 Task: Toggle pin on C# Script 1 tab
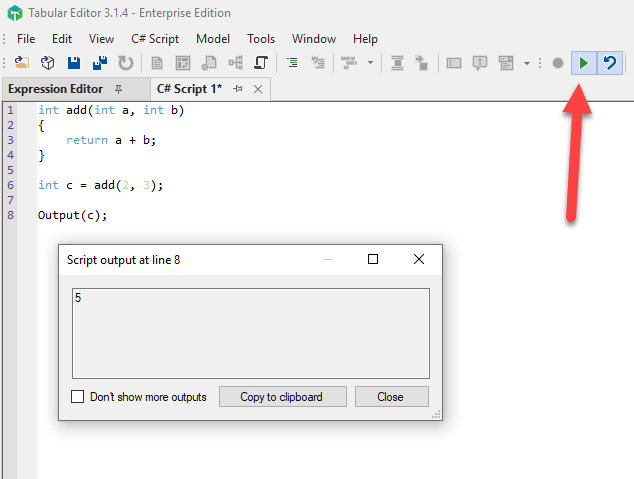238,89
